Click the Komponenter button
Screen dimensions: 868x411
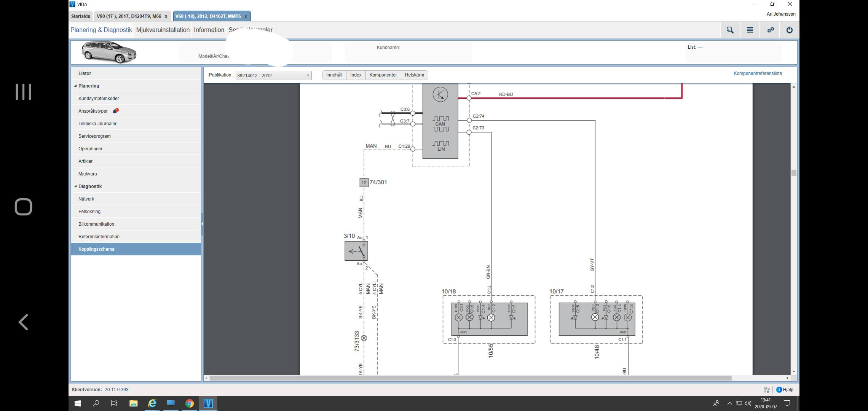pos(383,75)
